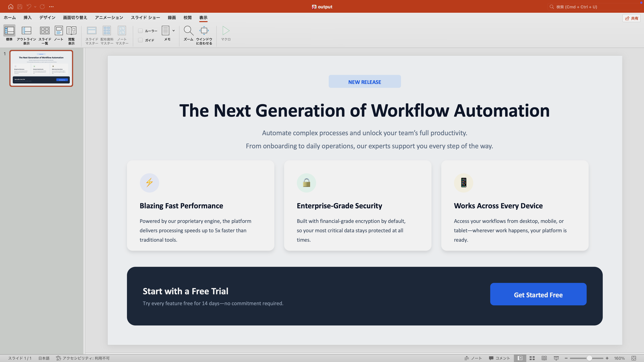644x362 pixels.
Task: Open the ノートマスター editor
Action: click(122, 35)
